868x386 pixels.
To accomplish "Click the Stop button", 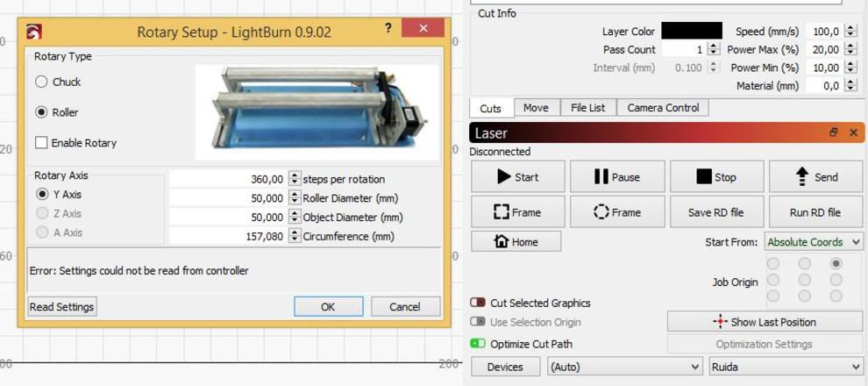I will click(x=717, y=177).
